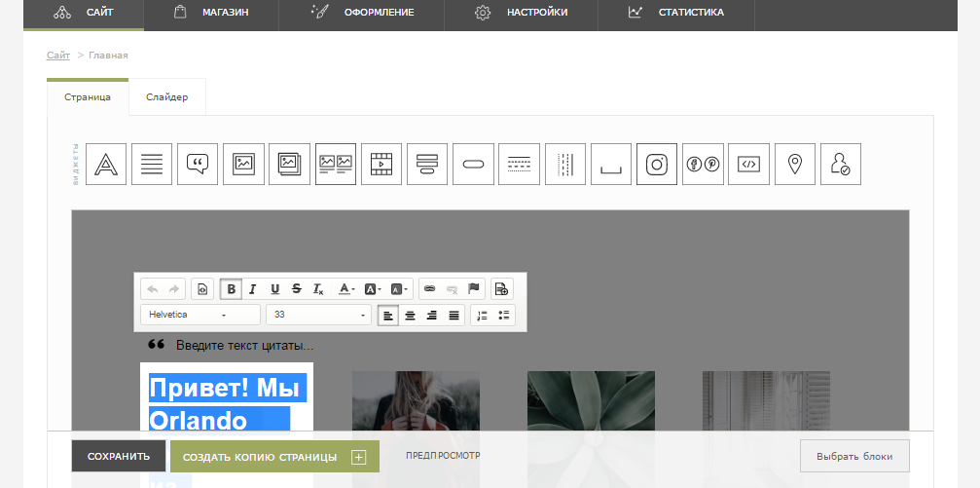This screenshot has width=980, height=488.
Task: Clear text formatting with Tx icon
Action: [x=318, y=289]
